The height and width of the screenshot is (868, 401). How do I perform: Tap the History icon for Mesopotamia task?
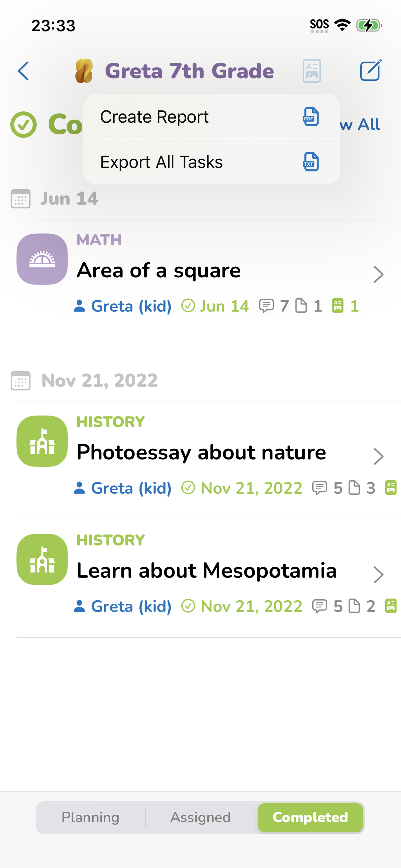(42, 559)
